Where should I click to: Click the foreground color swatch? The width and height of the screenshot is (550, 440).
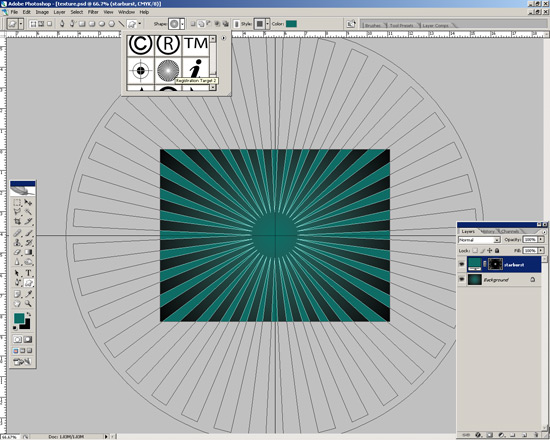(19, 319)
